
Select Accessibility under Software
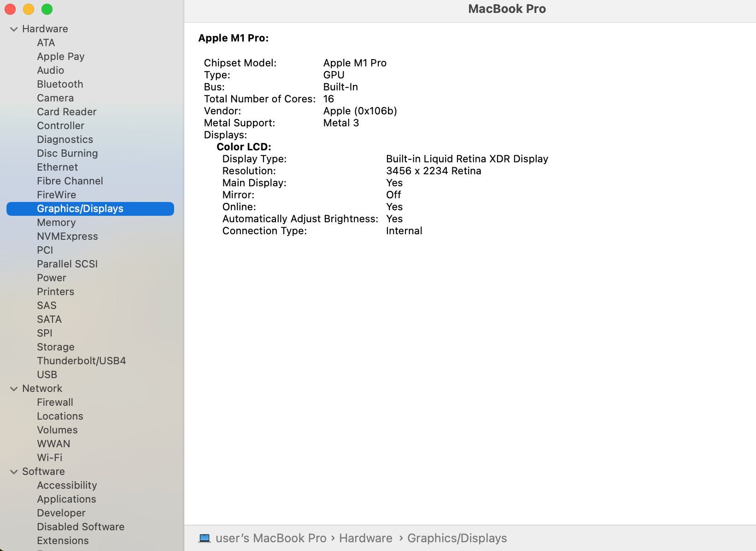pos(67,485)
